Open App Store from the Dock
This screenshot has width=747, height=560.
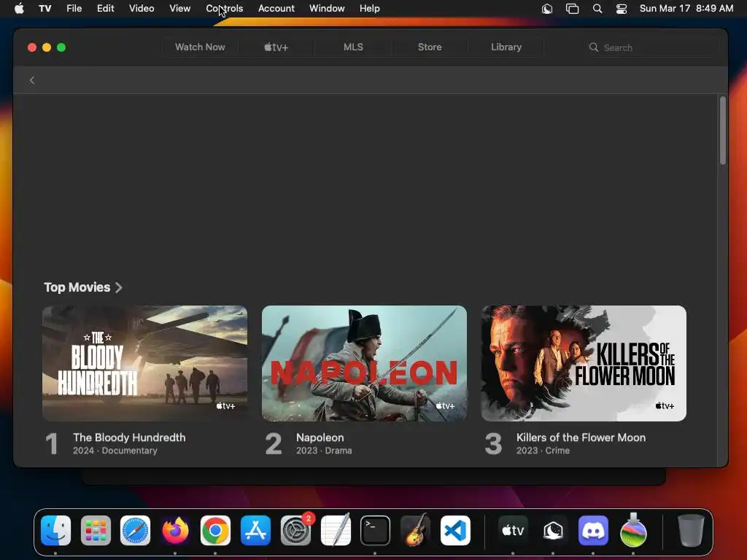pos(255,530)
